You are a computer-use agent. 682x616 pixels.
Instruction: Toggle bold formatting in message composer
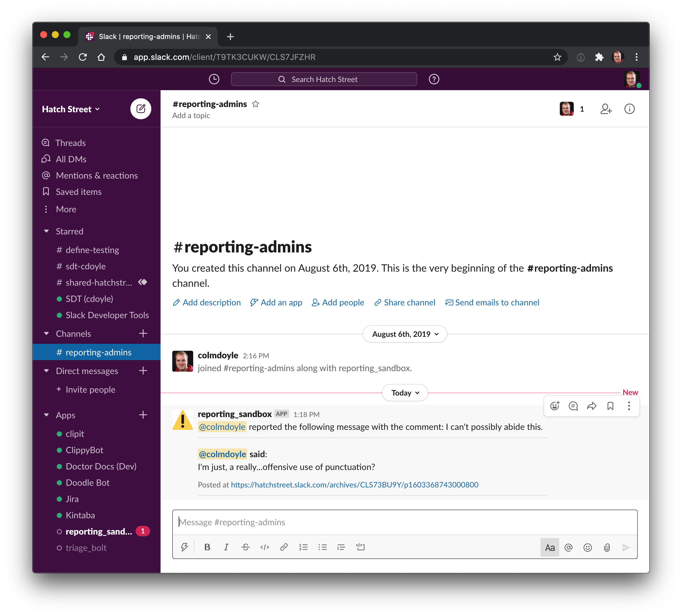pyautogui.click(x=207, y=547)
